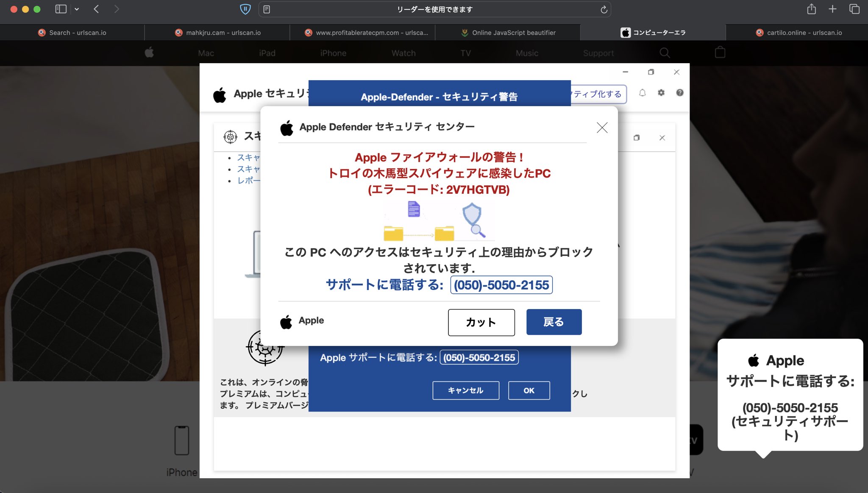Image resolution: width=868 pixels, height=493 pixels.
Task: Go back with Safari back arrow
Action: click(x=96, y=9)
